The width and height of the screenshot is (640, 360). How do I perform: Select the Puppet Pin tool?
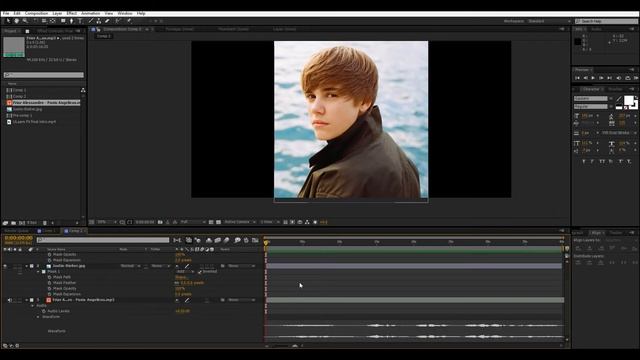click(x=129, y=21)
